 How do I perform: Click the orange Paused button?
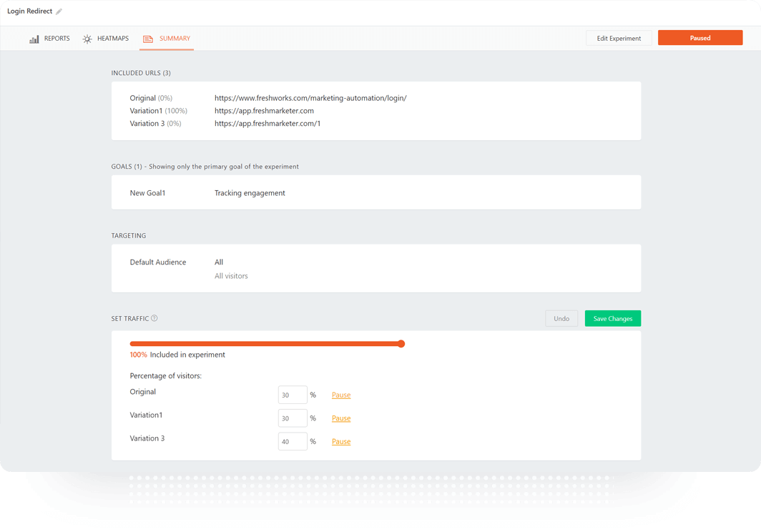pyautogui.click(x=699, y=37)
